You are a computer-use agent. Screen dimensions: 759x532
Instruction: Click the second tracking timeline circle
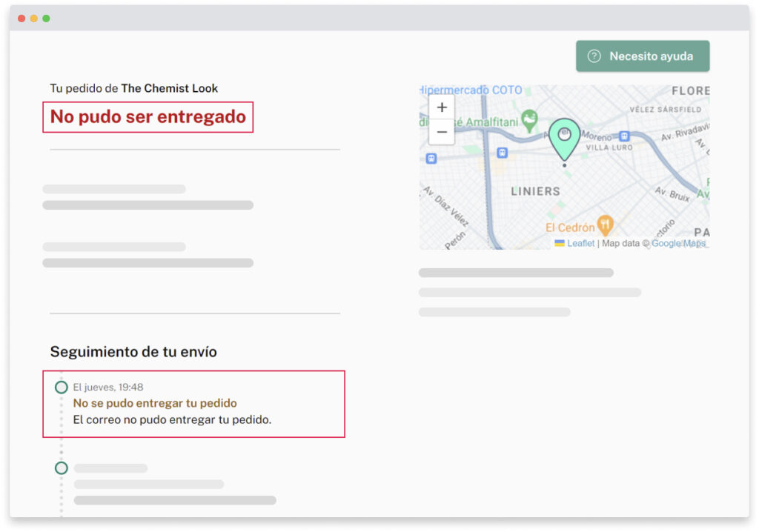pyautogui.click(x=62, y=468)
